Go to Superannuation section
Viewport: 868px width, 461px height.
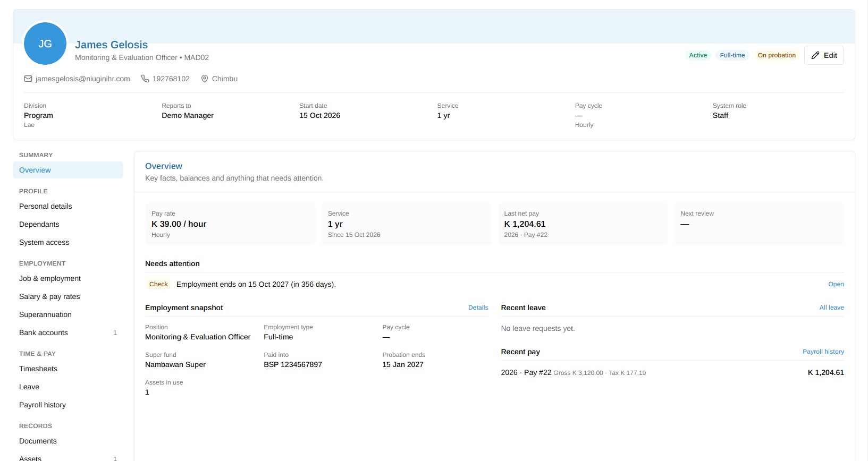(x=68, y=314)
